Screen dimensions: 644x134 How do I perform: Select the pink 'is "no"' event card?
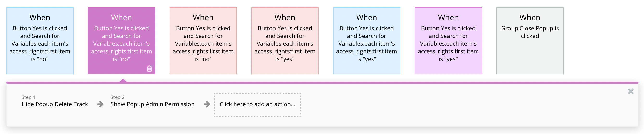203,43
